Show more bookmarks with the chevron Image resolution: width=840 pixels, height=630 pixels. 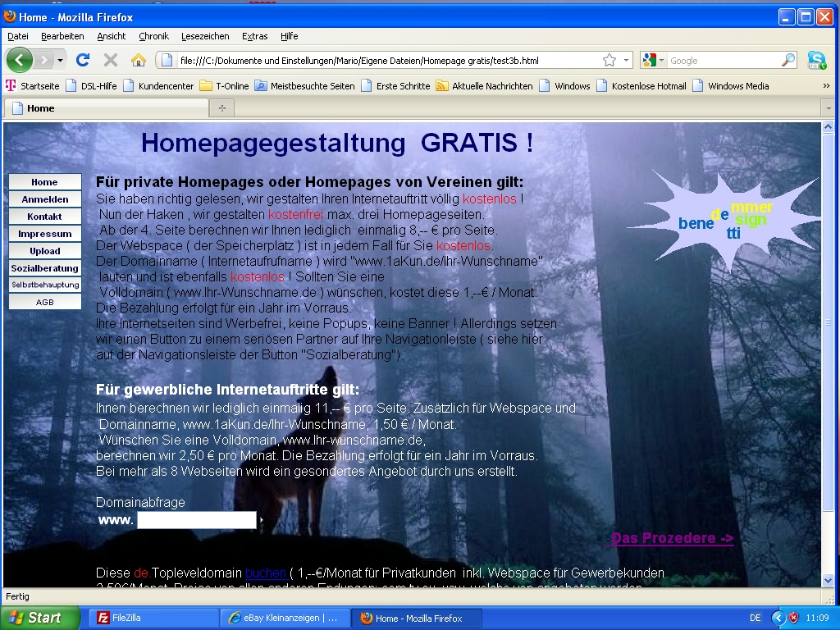pos(826,85)
